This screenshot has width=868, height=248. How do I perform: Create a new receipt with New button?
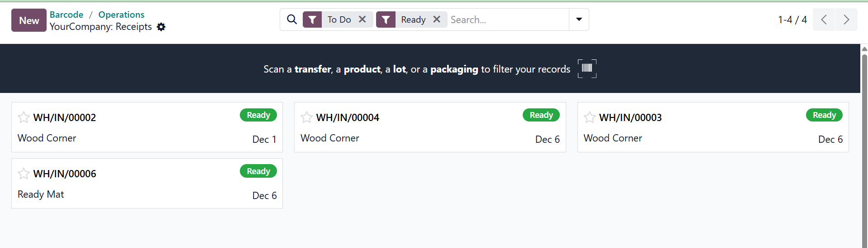pyautogui.click(x=29, y=20)
